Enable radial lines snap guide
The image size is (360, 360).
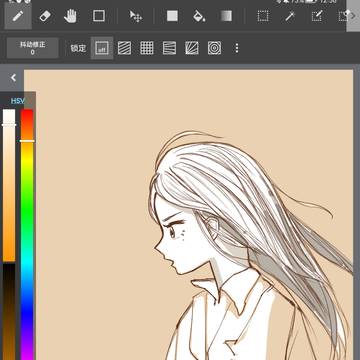[x=192, y=48]
